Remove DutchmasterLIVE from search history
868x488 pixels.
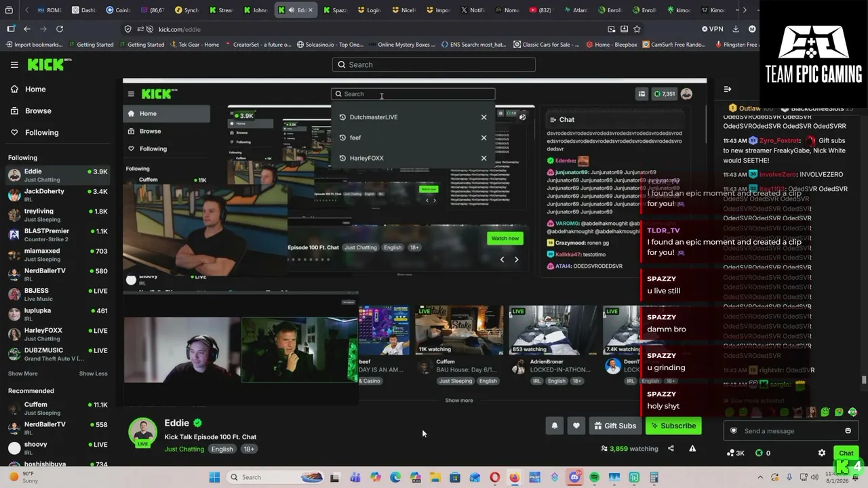pyautogui.click(x=484, y=117)
